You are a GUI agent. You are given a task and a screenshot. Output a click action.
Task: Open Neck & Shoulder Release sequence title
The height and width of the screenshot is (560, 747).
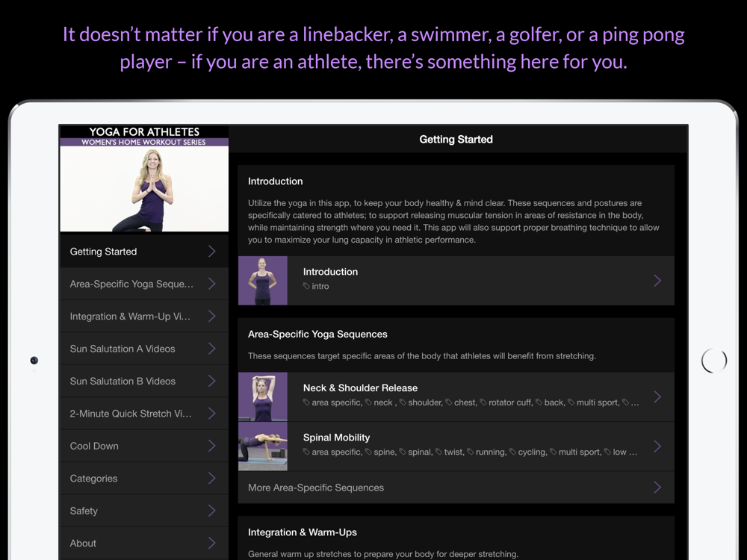pos(360,388)
